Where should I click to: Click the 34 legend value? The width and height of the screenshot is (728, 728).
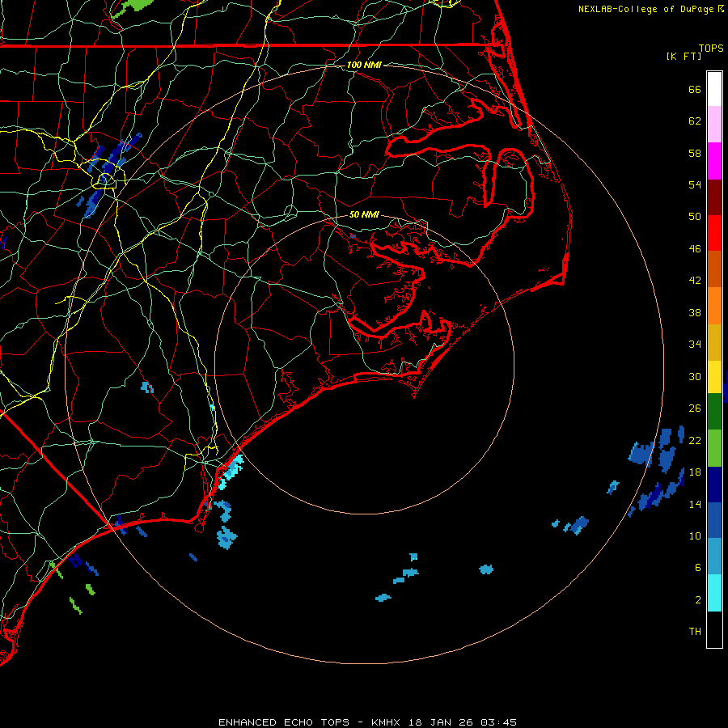695,345
